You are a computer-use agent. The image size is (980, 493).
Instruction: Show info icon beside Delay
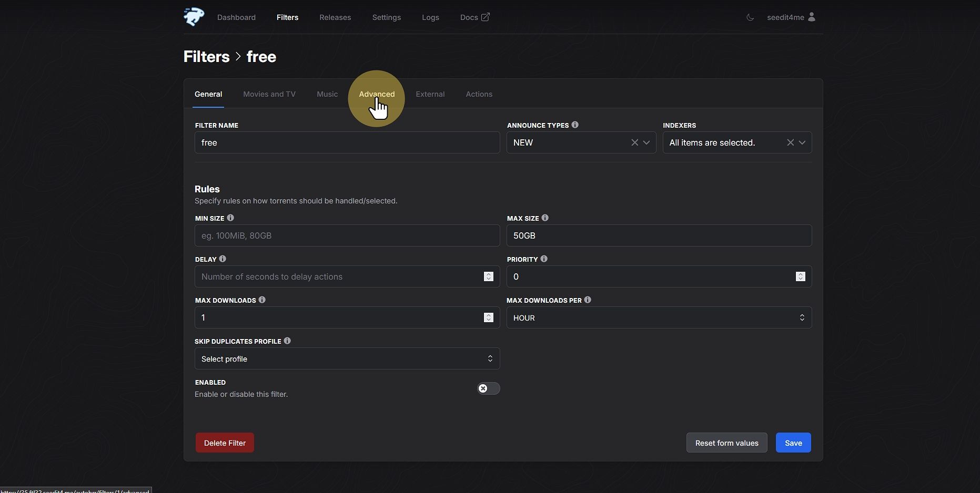pos(223,259)
